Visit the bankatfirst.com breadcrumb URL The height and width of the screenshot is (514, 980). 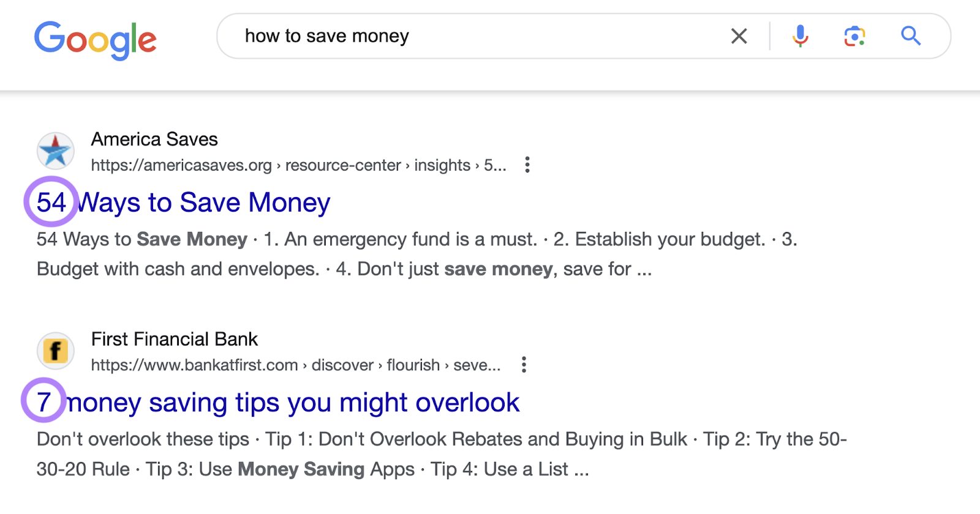[194, 365]
